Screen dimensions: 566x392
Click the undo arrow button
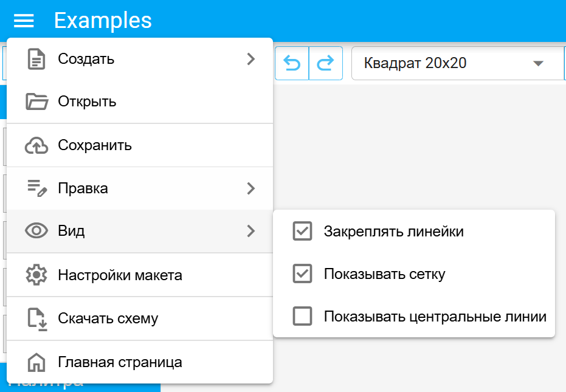pyautogui.click(x=292, y=63)
